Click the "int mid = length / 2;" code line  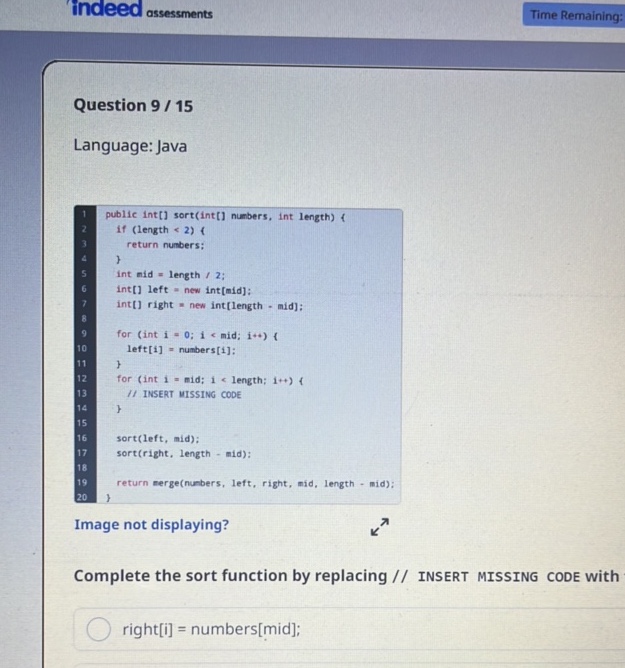(170, 274)
